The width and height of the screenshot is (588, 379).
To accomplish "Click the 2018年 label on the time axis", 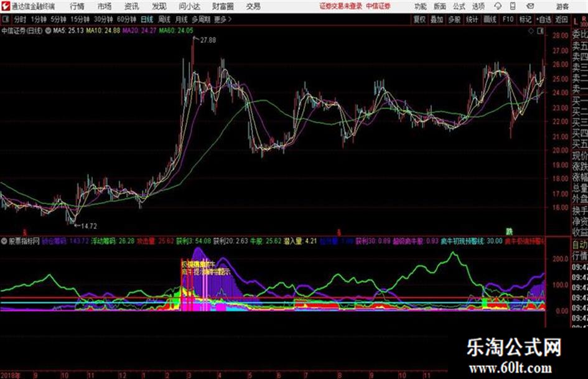I will coord(11,375).
